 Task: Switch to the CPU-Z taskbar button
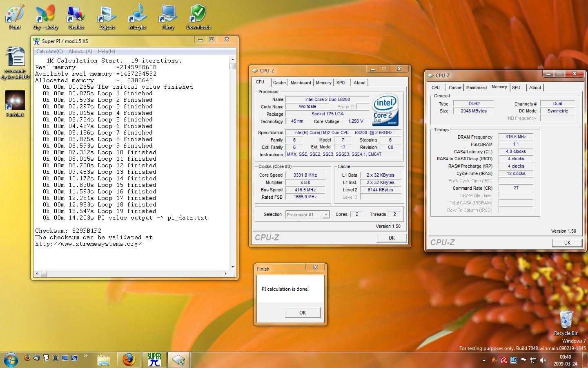click(178, 360)
